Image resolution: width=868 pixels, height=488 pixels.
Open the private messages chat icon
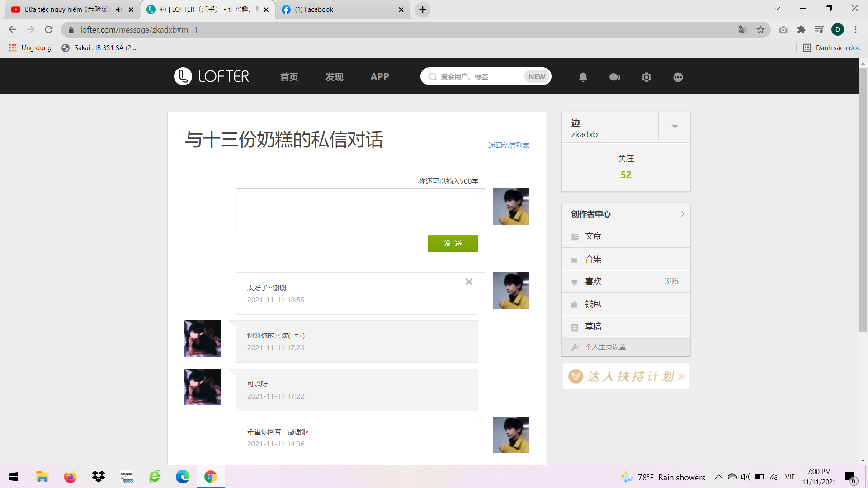click(614, 77)
